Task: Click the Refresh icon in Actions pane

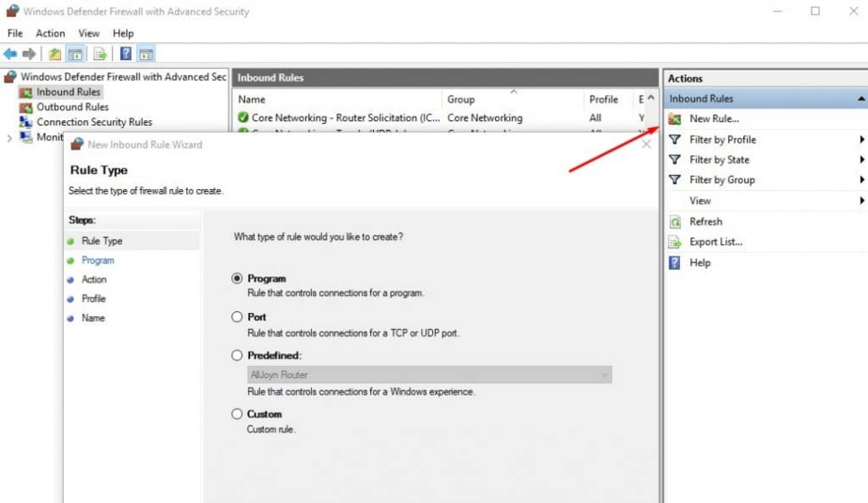Action: coord(674,222)
